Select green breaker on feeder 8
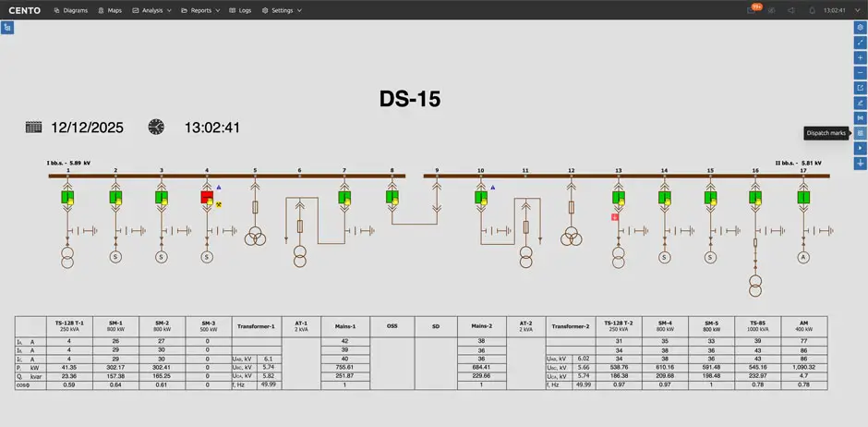The width and height of the screenshot is (868, 427). (392, 197)
